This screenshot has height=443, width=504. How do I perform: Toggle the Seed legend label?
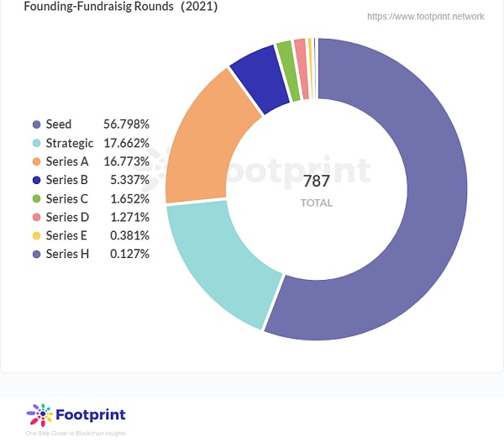coord(59,124)
